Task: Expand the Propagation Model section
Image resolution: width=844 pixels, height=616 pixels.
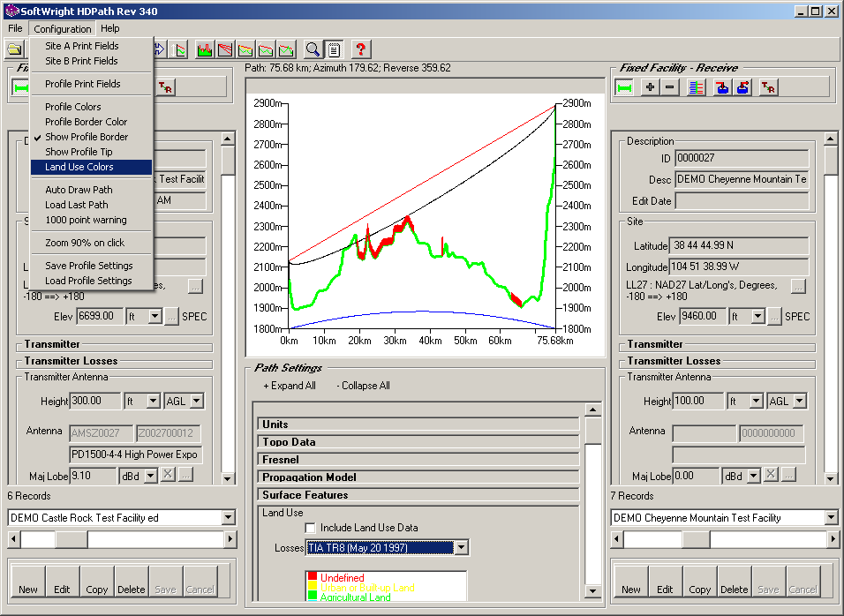Action: (x=418, y=477)
